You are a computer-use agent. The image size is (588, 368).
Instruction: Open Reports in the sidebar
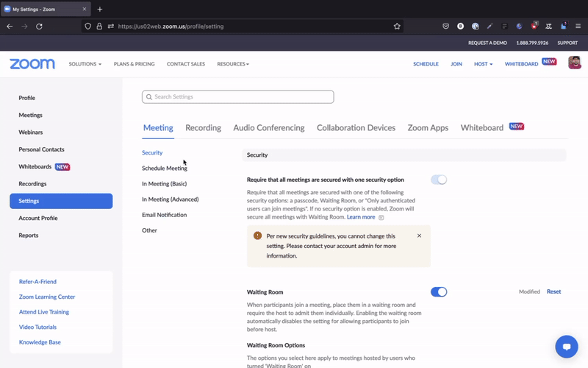tap(29, 236)
